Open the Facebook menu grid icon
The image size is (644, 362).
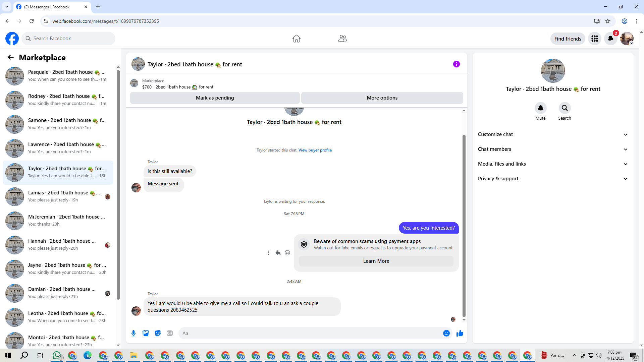click(594, 39)
